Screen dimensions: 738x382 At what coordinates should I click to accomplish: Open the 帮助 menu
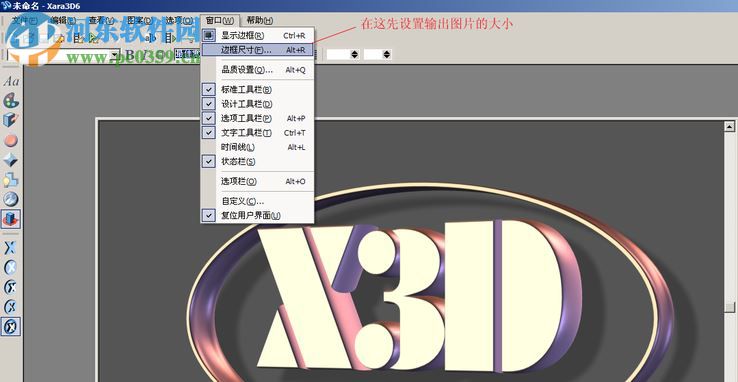[x=259, y=20]
